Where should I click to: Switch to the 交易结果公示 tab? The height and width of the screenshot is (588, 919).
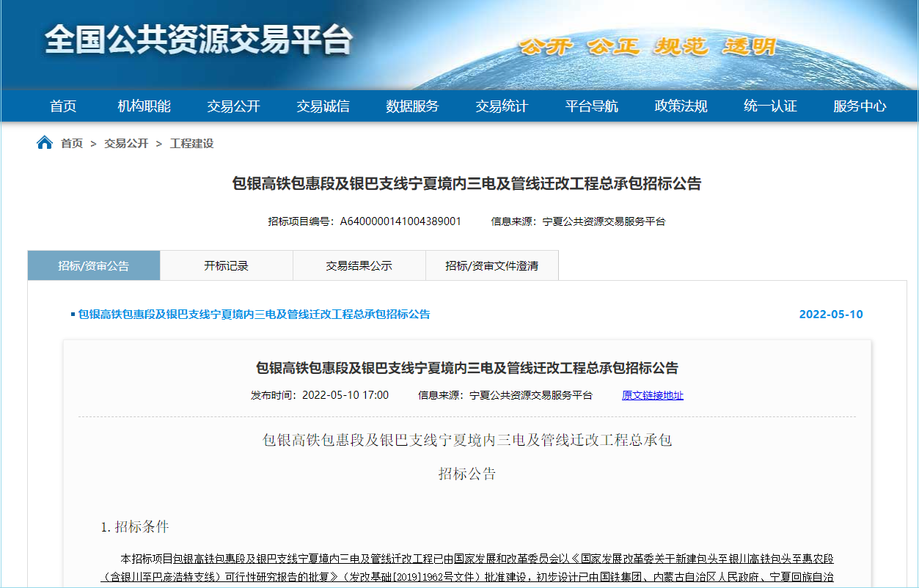(359, 266)
